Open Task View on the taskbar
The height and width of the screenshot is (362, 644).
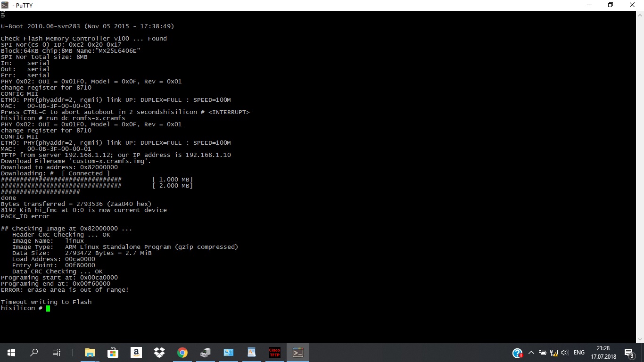56,353
